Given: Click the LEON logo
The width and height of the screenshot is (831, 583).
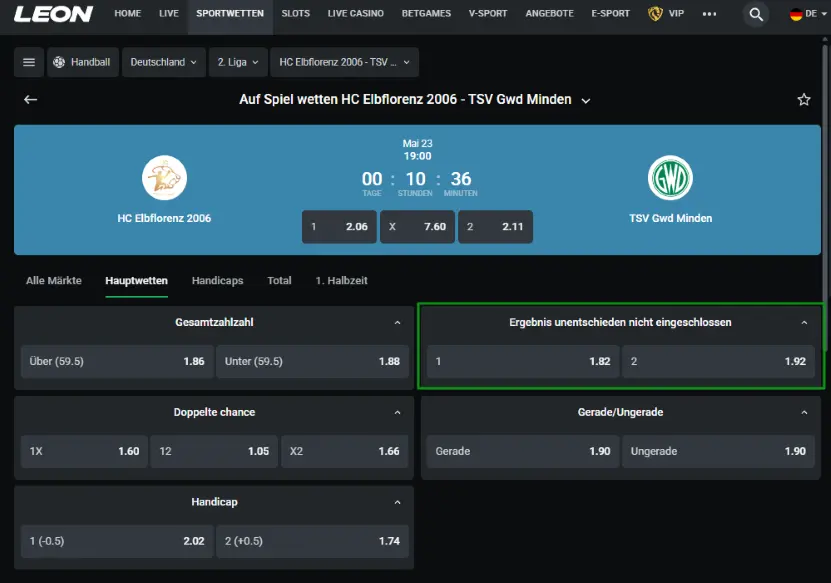Looking at the screenshot, I should 53,14.
